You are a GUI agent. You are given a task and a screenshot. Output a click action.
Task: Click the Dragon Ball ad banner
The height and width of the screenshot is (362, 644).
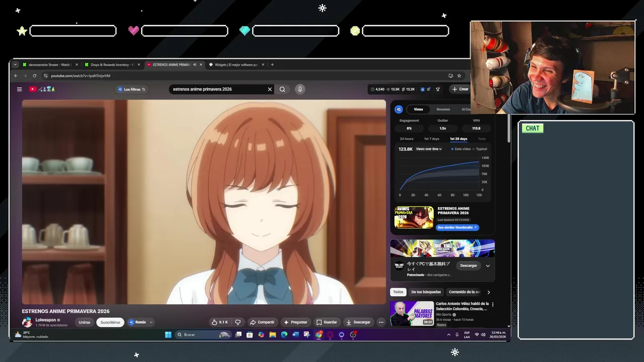click(x=443, y=248)
